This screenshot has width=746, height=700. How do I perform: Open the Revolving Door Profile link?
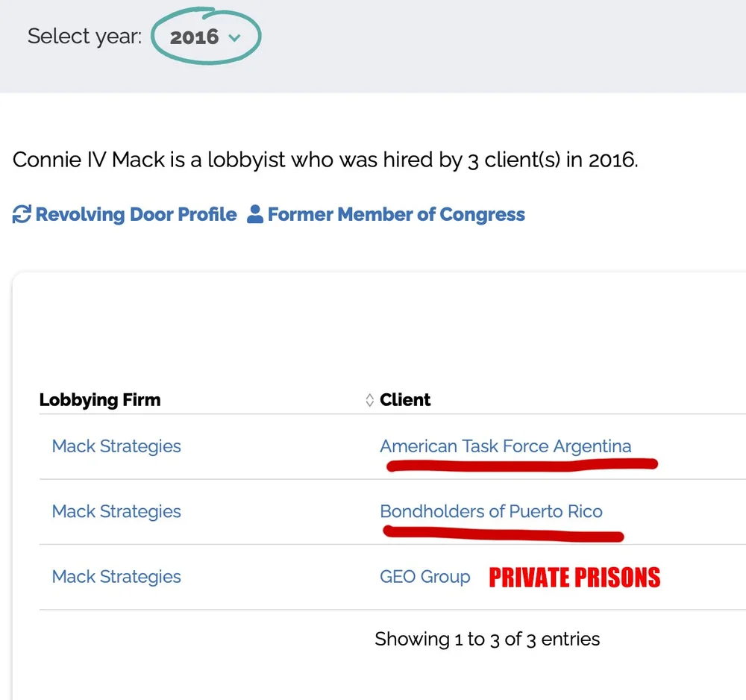coord(136,215)
